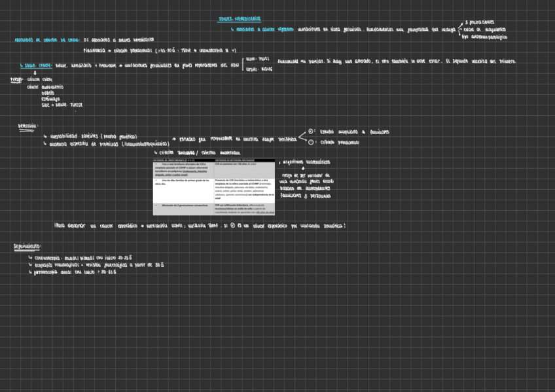The image size is (555, 392).
Task: Click the blue title Sdmes. Hereditarios
Action: coord(239,19)
